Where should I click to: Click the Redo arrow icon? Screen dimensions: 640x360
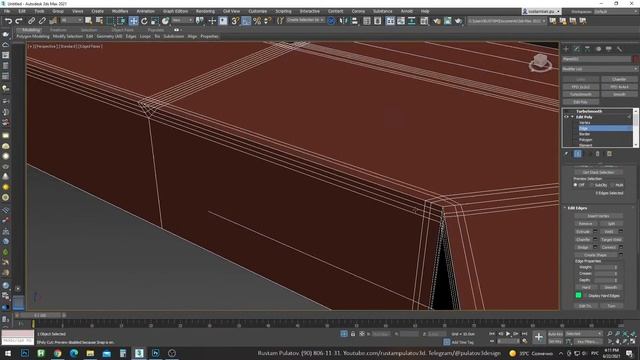click(x=19, y=20)
